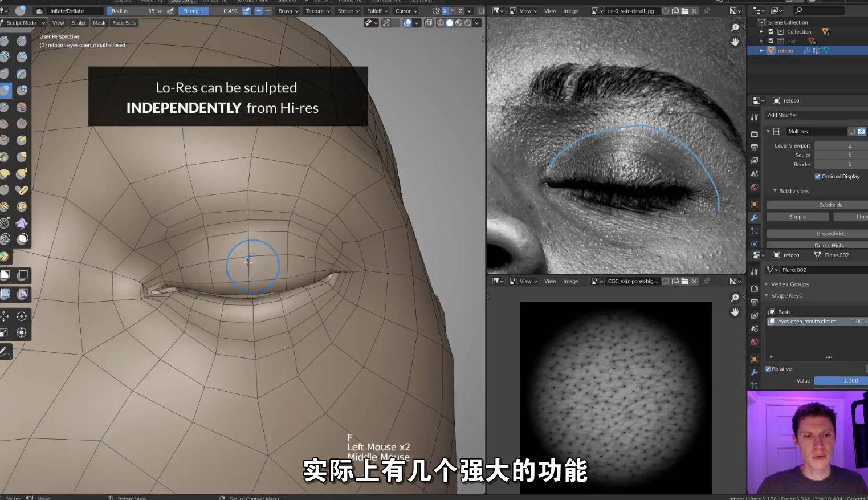Open the Sculpt menu

point(79,23)
